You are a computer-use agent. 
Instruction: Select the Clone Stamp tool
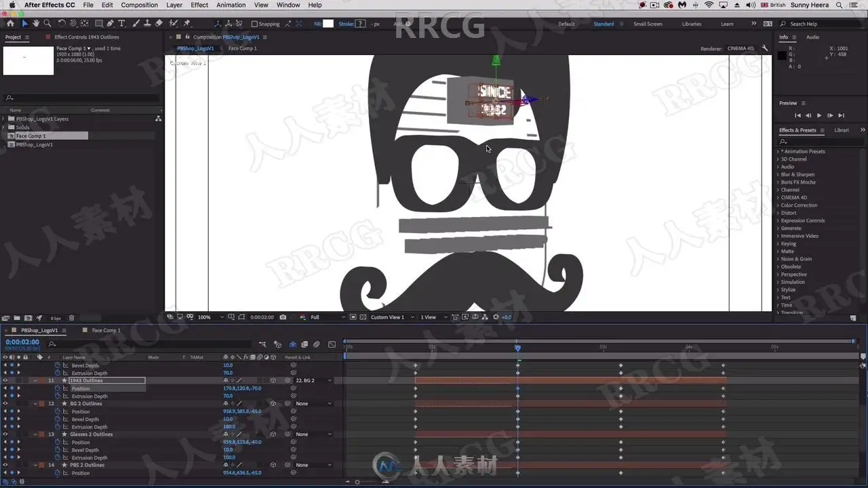(x=147, y=24)
